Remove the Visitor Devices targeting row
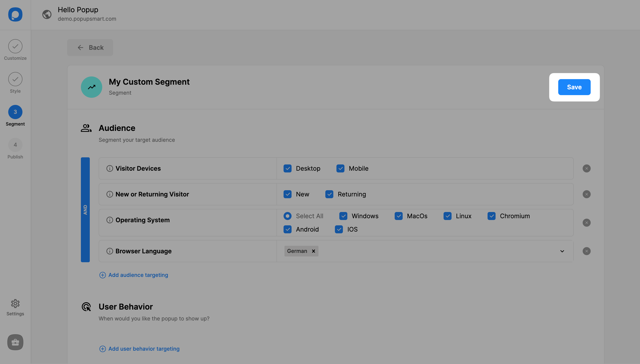640x364 pixels. [x=586, y=168]
